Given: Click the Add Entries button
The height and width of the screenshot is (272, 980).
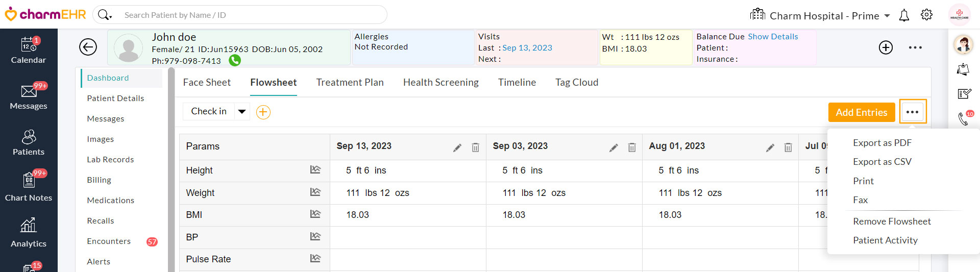Looking at the screenshot, I should tap(861, 112).
